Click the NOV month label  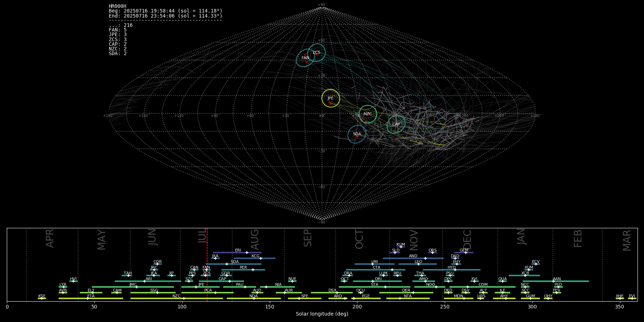coord(414,240)
